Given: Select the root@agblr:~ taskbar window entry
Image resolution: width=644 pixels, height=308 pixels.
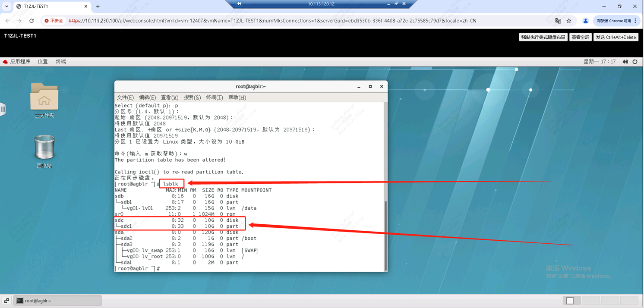Looking at the screenshot, I should pyautogui.click(x=57, y=301).
